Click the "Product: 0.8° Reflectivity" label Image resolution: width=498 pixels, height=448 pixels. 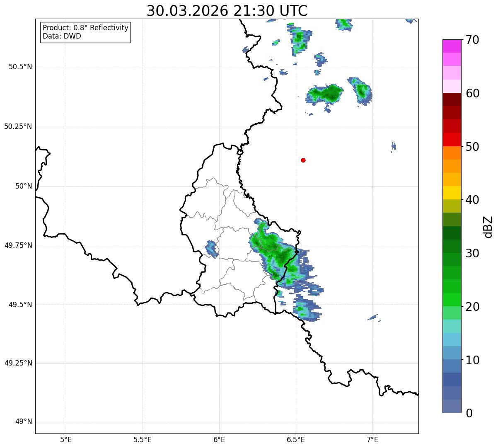pos(86,28)
